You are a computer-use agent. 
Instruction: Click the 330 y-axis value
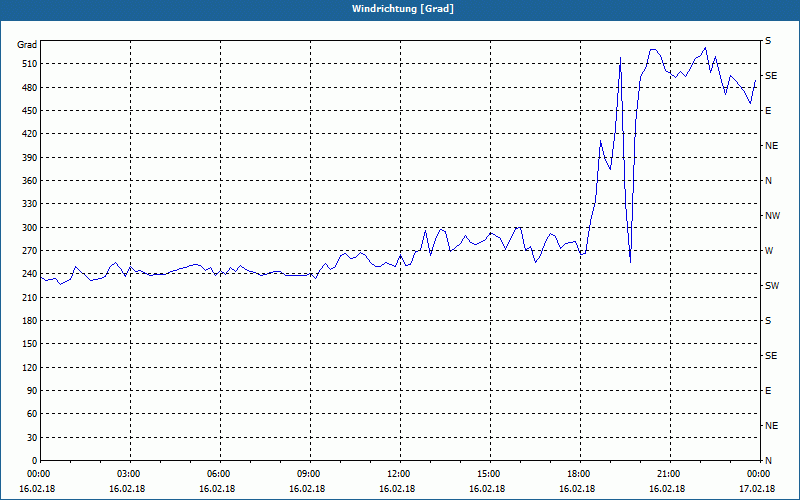tap(29, 204)
